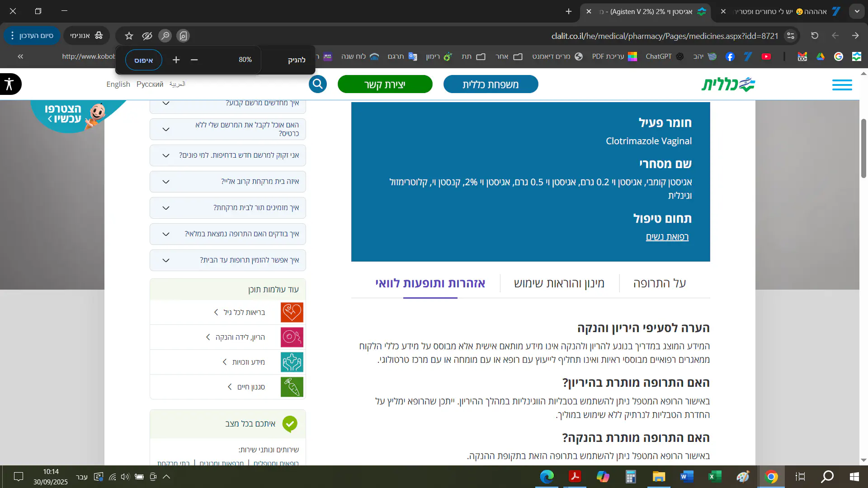868x488 pixels.
Task: Click the blue search magnifier icon
Action: point(318,84)
